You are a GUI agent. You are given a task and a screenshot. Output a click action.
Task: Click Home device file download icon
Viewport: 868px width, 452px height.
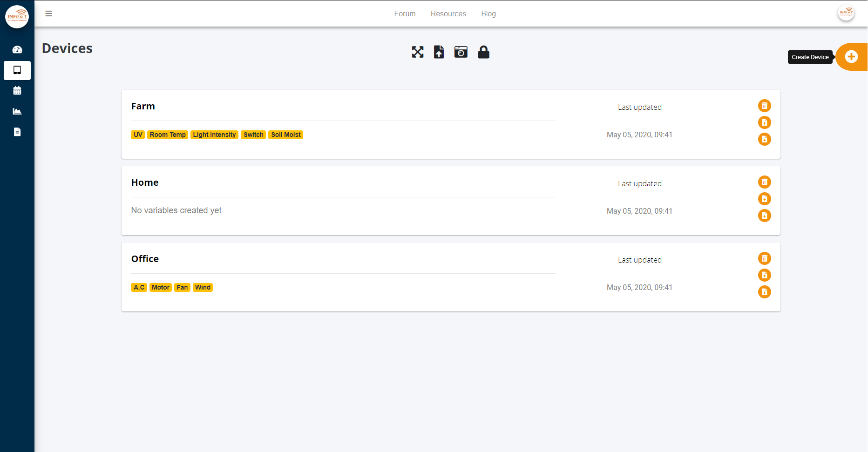pyautogui.click(x=765, y=216)
